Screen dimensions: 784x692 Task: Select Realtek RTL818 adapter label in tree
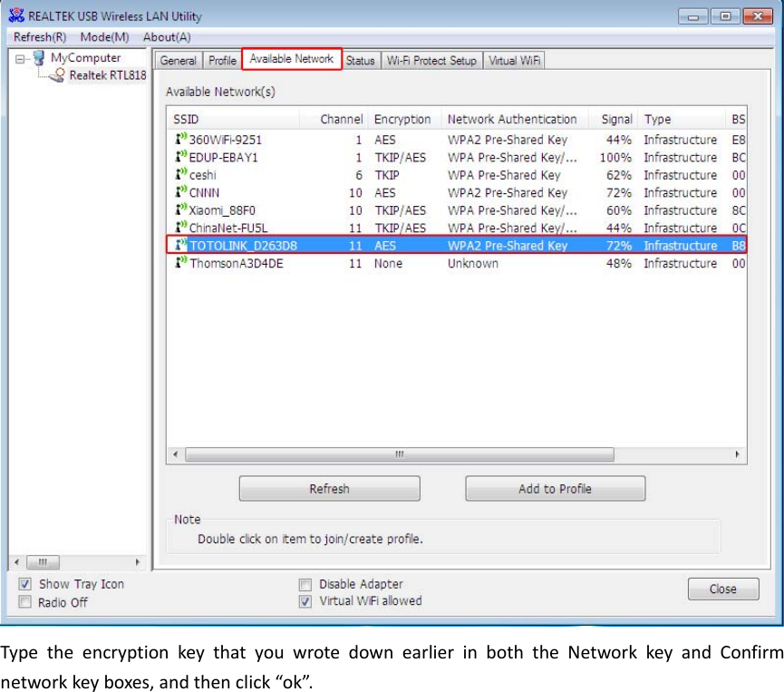108,75
